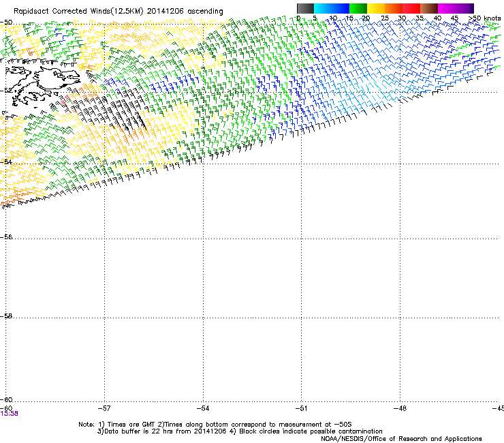Click the '-54' longitude label on the bottom axis
Viewport: 504px width, 443px height.
coord(203,408)
